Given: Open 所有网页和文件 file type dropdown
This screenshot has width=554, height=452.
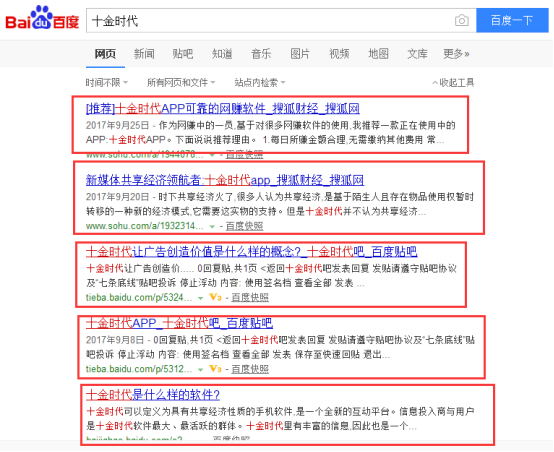Looking at the screenshot, I should (181, 83).
